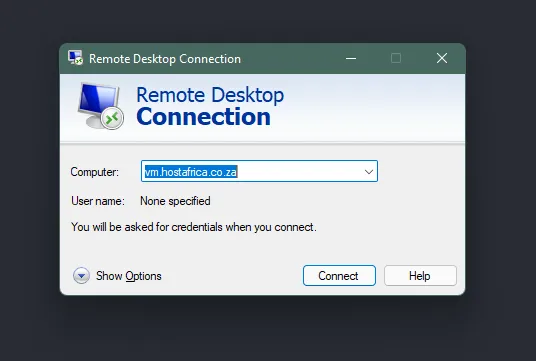Close the Remote Desktop Connection window
The width and height of the screenshot is (536, 361).
pos(442,58)
